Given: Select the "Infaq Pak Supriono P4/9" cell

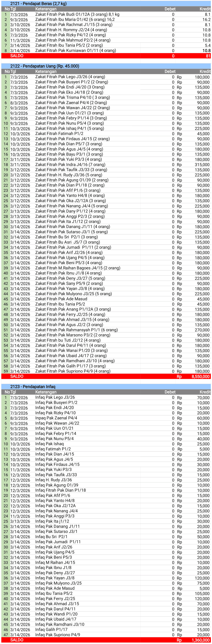Looking at the screenshot, I should point(58,635).
